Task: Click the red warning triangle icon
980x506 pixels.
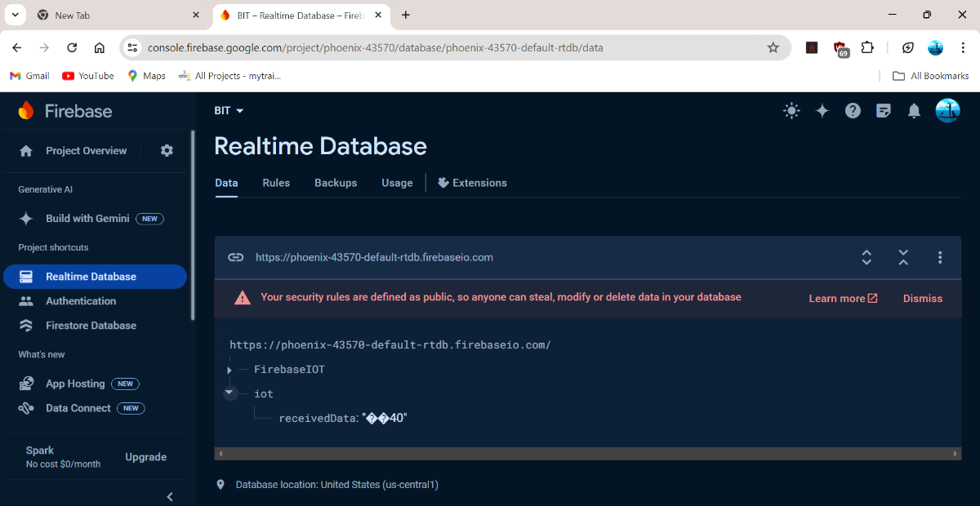Action: (x=243, y=298)
